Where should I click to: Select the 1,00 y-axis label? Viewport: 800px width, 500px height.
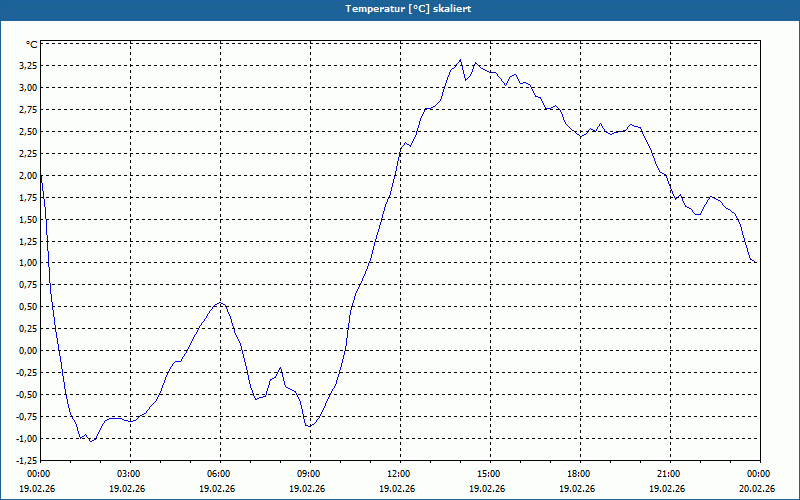(x=29, y=263)
